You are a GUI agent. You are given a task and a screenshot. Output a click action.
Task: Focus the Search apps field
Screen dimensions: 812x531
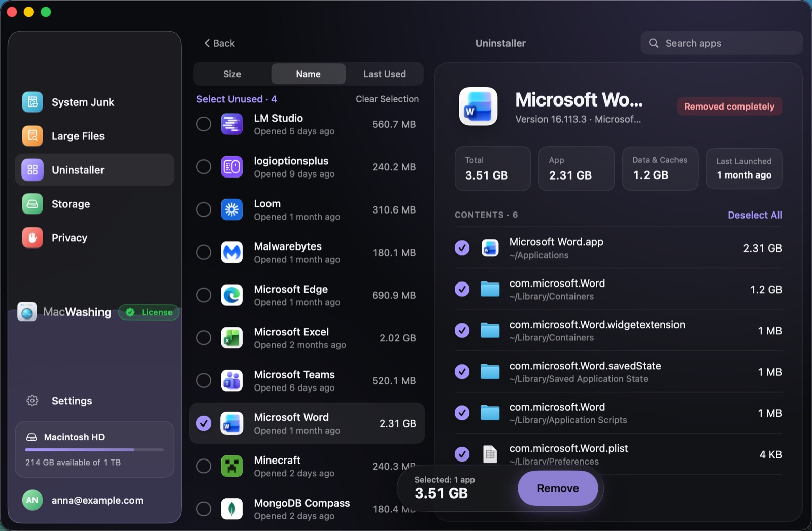tap(722, 43)
